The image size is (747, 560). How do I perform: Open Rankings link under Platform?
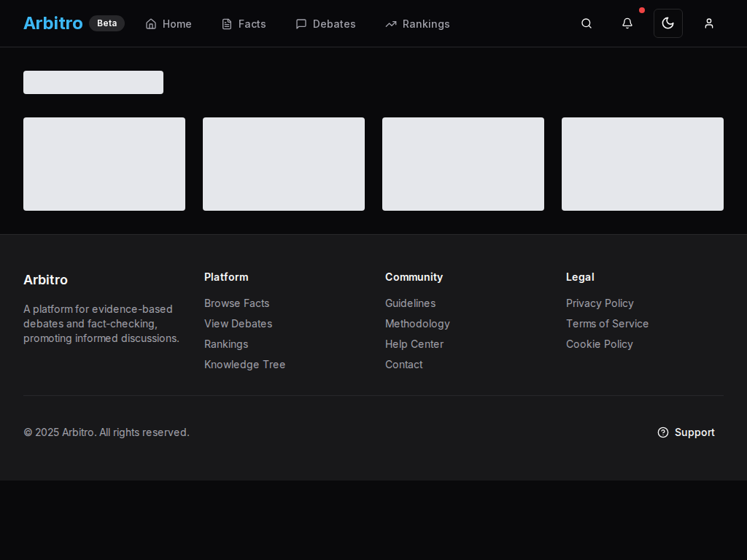tap(226, 344)
